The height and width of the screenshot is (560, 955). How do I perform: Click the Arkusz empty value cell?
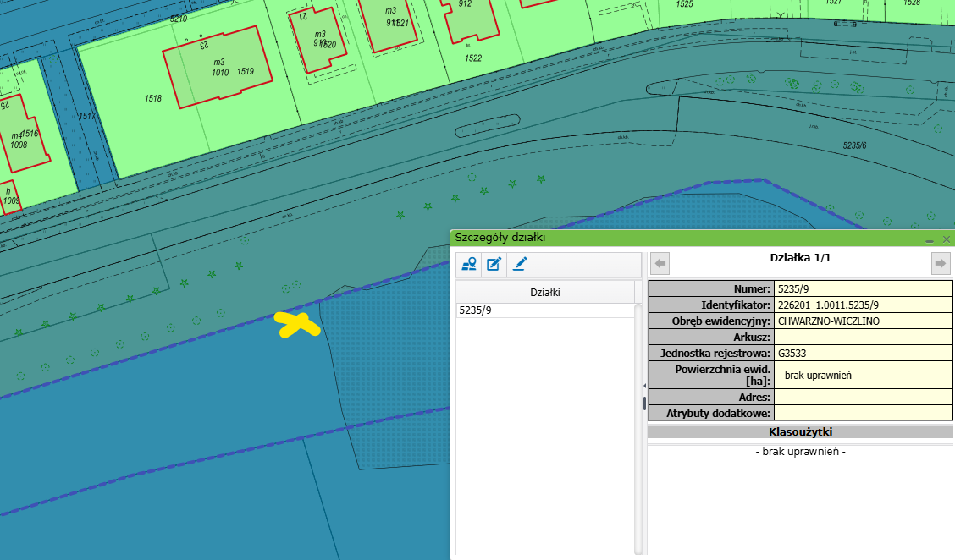coord(863,337)
